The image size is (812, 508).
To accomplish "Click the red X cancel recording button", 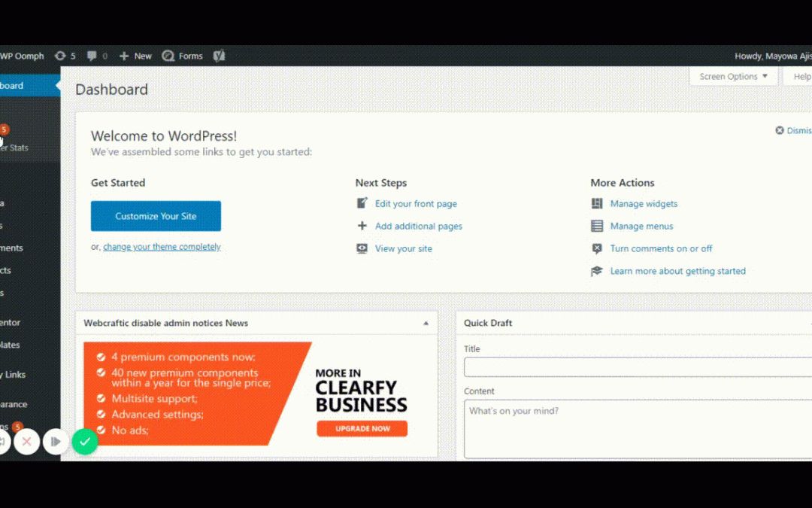I will click(27, 442).
